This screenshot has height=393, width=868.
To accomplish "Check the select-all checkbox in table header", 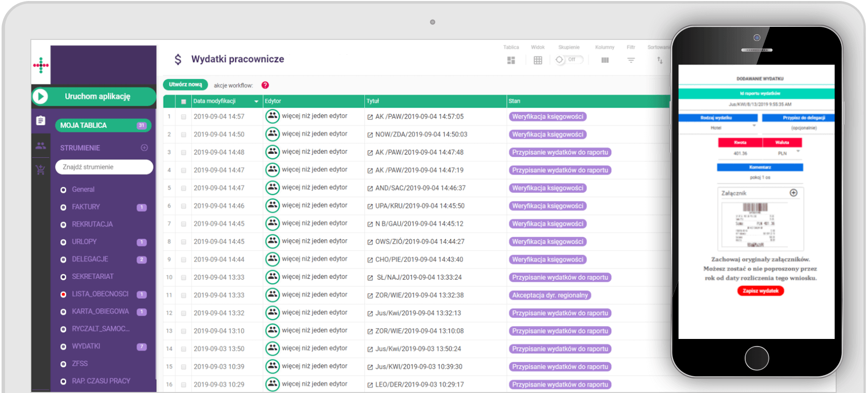I will (x=183, y=102).
